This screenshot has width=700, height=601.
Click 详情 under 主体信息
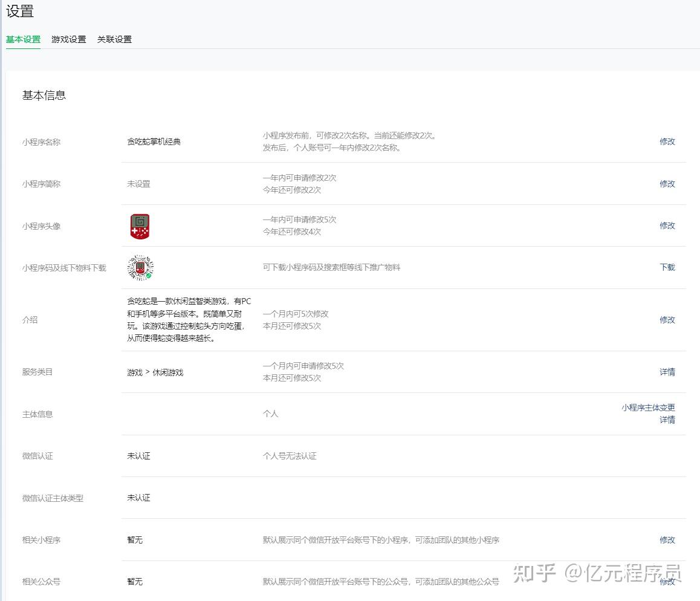pos(667,420)
